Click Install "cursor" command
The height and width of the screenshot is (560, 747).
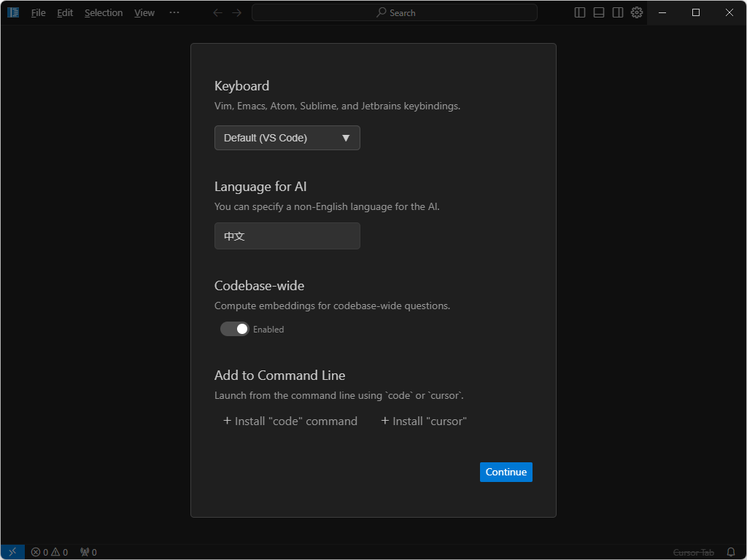click(424, 421)
